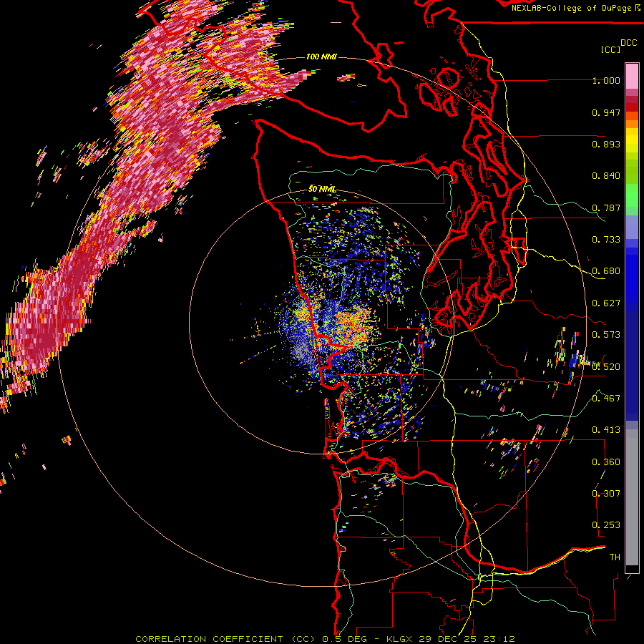Select the 0.733 scale value
Screen dimensions: 644x644
pyautogui.click(x=606, y=240)
